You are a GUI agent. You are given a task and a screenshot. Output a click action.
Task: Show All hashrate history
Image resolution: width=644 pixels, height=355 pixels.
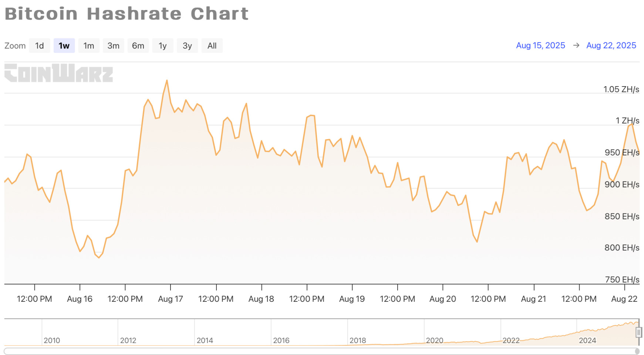tap(212, 45)
